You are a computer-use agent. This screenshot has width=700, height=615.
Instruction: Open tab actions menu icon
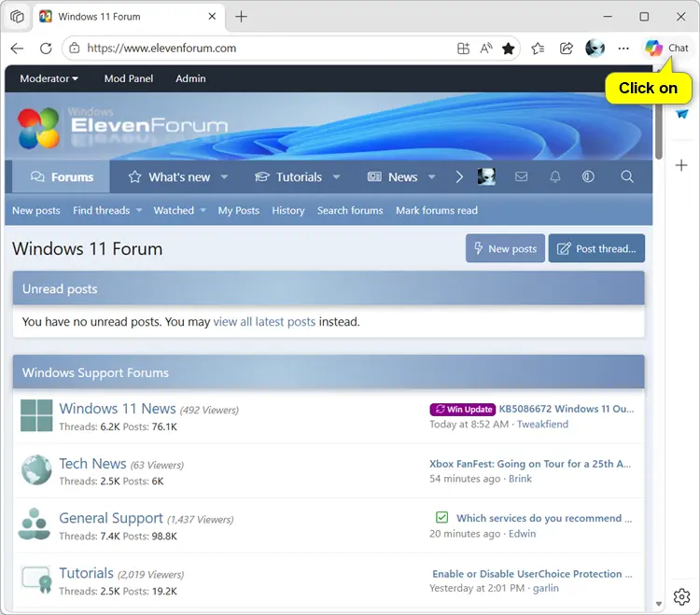[x=17, y=17]
